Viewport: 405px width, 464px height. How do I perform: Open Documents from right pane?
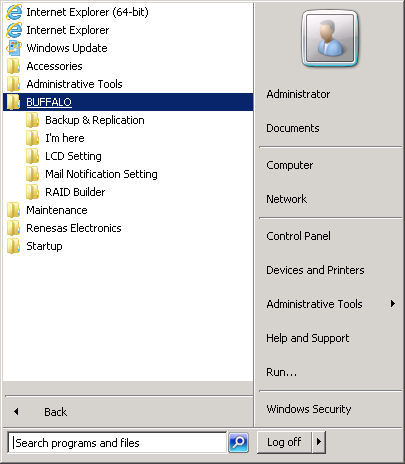pos(293,128)
